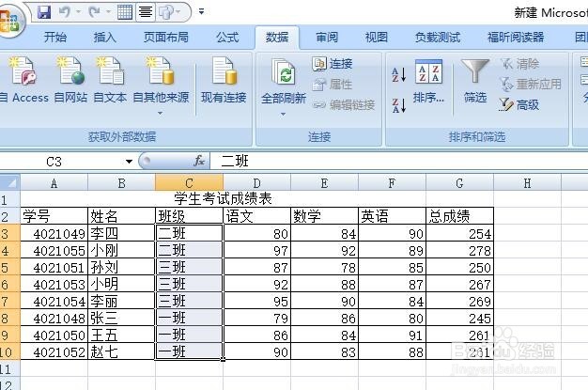Switch to the 插入 tab
Image resolution: width=588 pixels, height=390 pixels.
104,38
